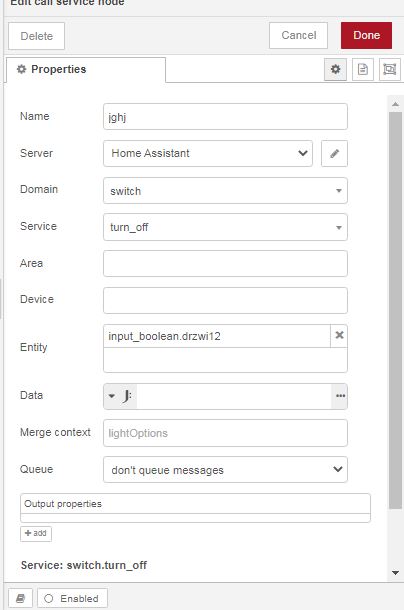Click the Output properties label
The width and height of the screenshot is (404, 610).
click(x=63, y=504)
